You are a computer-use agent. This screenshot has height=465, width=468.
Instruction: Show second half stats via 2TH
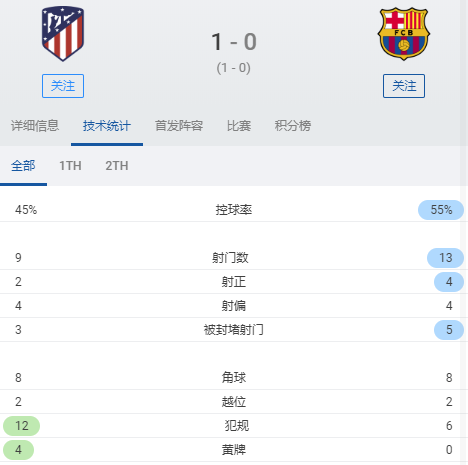point(117,166)
